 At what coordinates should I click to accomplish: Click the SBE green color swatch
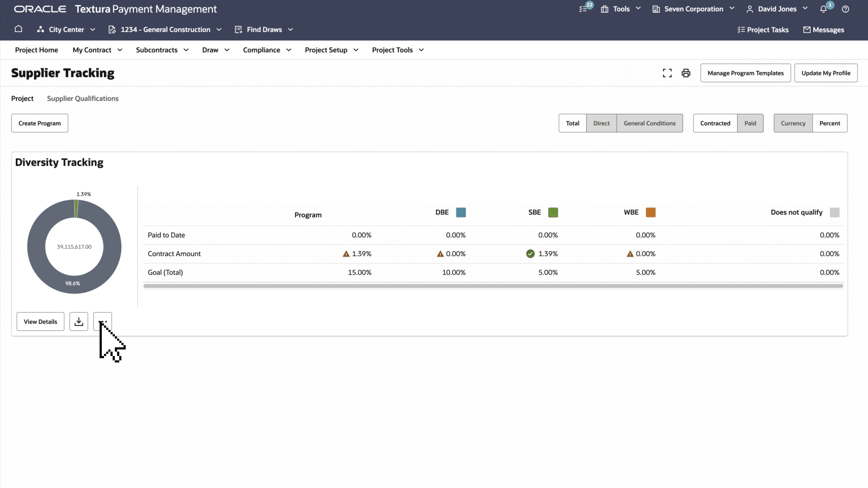(x=553, y=212)
